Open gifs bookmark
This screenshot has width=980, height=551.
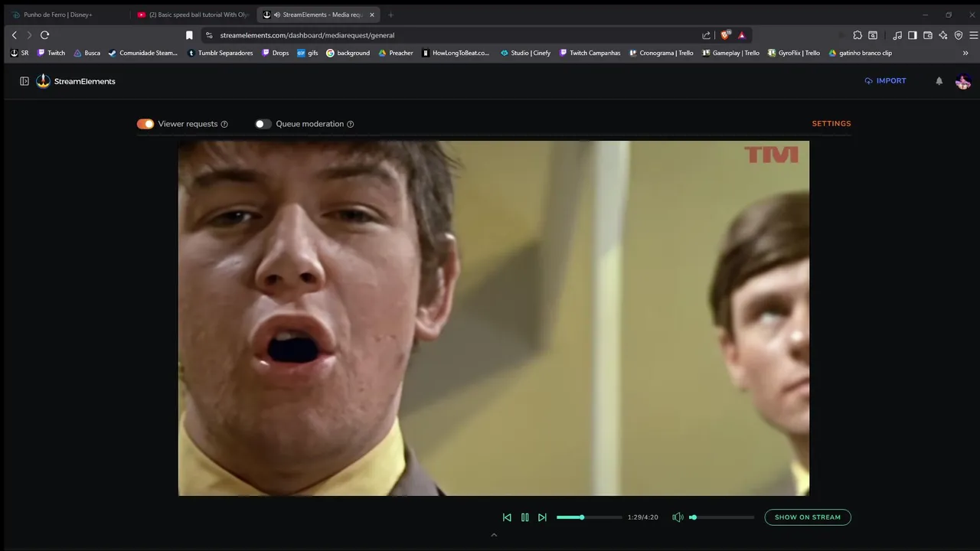click(x=308, y=54)
